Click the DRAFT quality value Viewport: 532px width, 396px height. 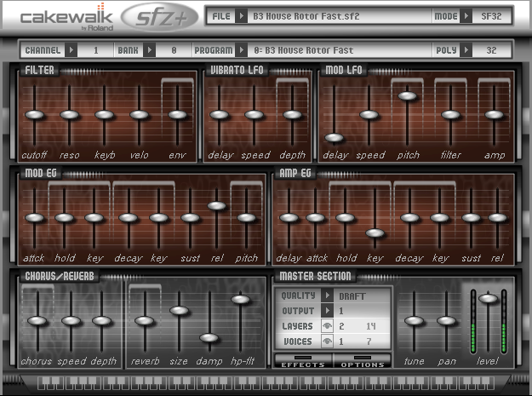(x=352, y=296)
